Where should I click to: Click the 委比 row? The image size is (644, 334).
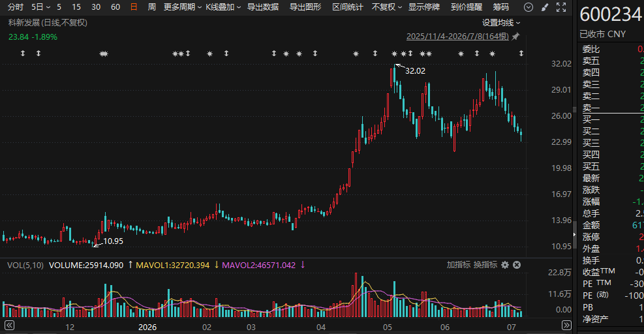pos(611,50)
